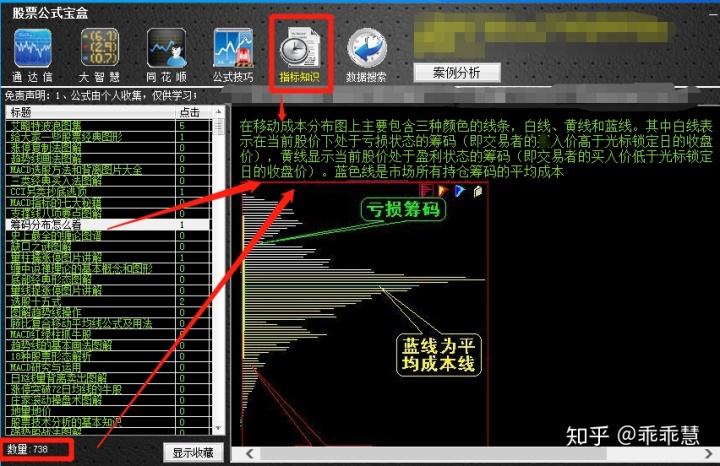Select the 缺口之谜图解 row

pos(108,247)
